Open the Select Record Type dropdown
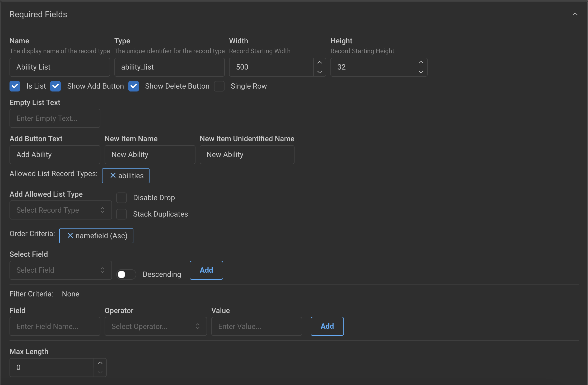Screen dimensions: 588x385 click(60, 210)
